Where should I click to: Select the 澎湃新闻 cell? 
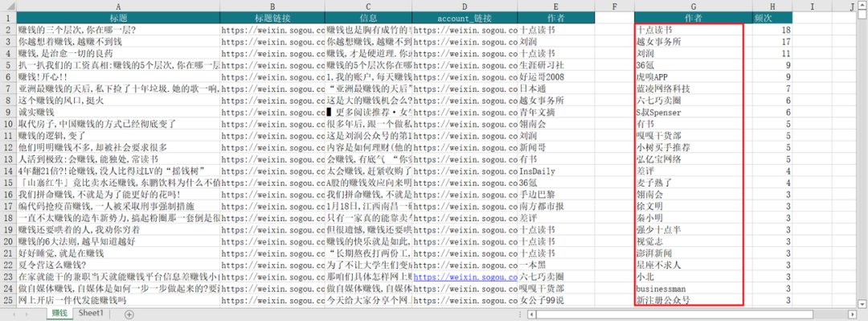(x=693, y=253)
